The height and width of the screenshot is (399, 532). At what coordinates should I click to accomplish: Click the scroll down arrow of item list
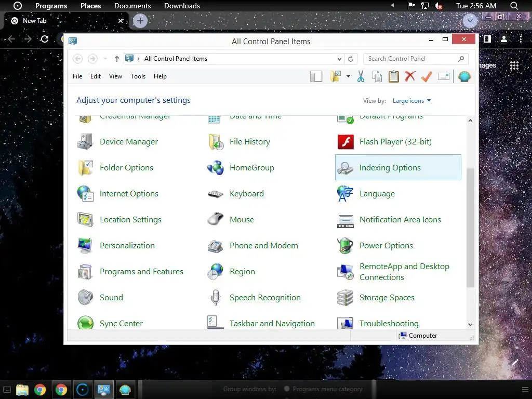470,324
